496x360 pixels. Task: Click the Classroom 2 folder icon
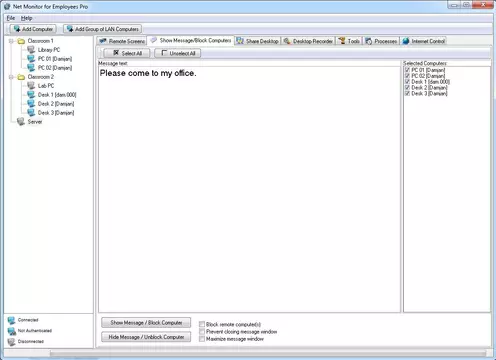click(x=21, y=77)
